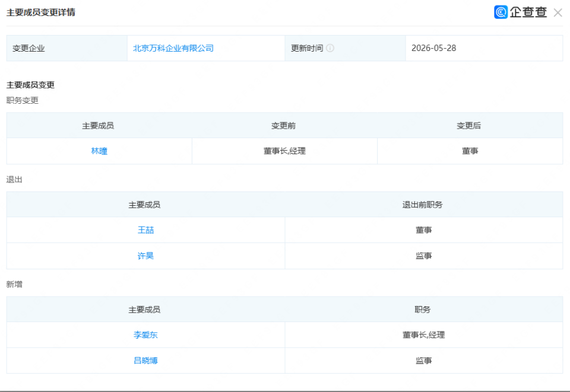Open member profile for 李爱东
This screenshot has width=570, height=392.
[x=146, y=335]
